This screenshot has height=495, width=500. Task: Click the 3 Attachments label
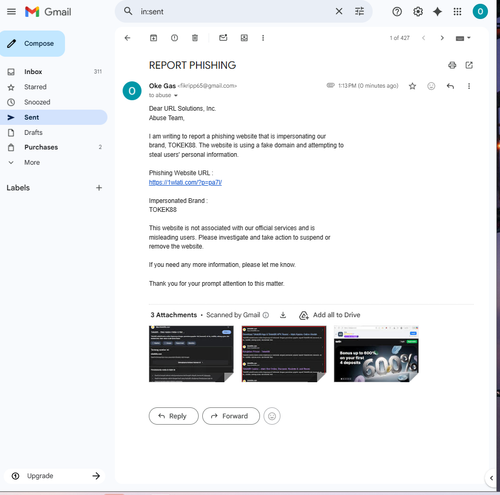click(174, 315)
